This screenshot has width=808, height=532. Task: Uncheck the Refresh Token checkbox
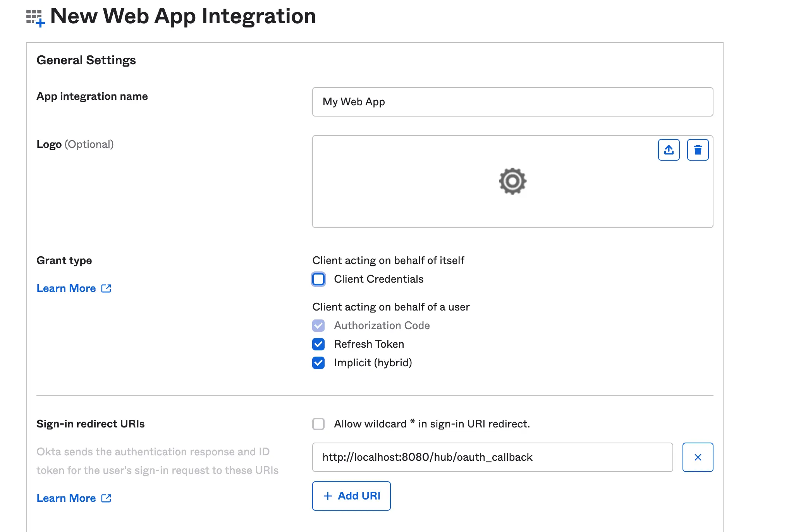(318, 344)
